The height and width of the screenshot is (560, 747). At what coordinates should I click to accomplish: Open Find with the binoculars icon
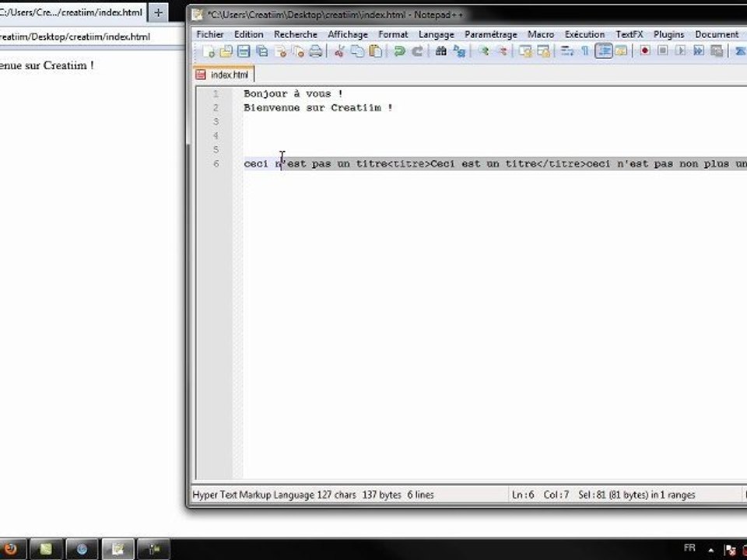[x=440, y=51]
